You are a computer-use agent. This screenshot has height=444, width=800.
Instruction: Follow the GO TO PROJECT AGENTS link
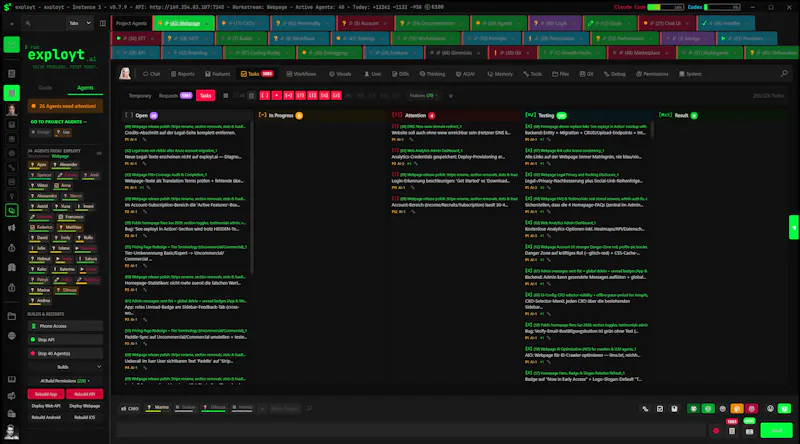click(x=58, y=122)
